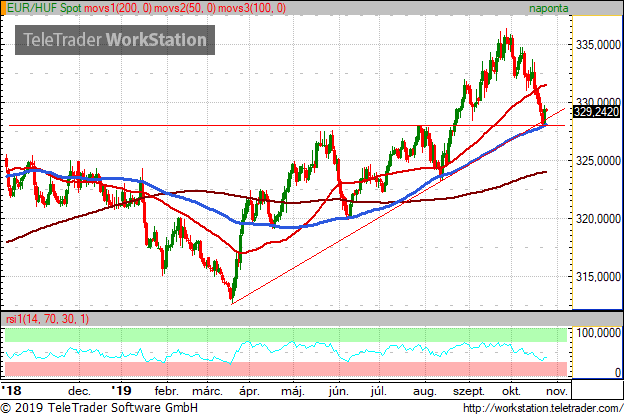Click the ápr. month label
624x417 pixels.
tap(249, 392)
